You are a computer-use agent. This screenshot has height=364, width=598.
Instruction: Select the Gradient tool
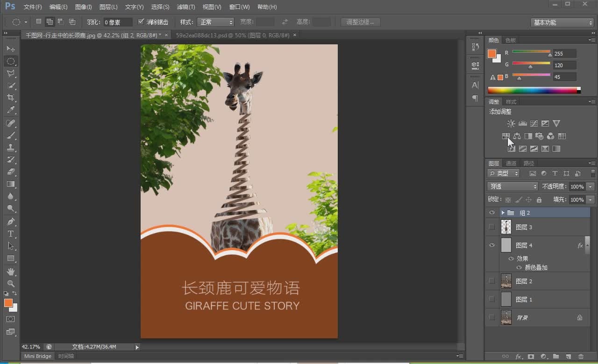[x=11, y=184]
